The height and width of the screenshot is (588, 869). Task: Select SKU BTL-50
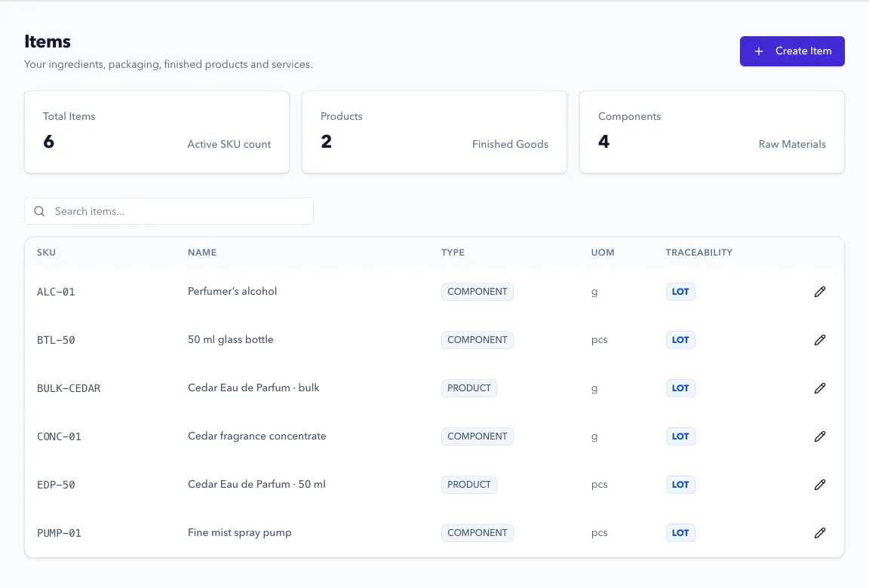click(56, 340)
